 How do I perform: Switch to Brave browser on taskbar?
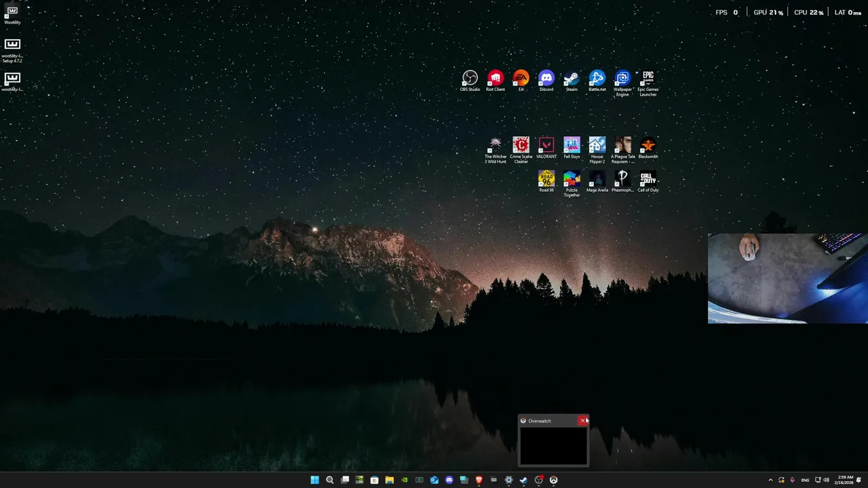(479, 480)
